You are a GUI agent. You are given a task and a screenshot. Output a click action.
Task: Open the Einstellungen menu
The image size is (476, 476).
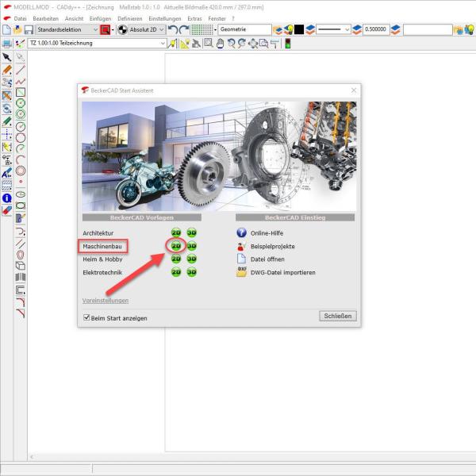tap(164, 18)
